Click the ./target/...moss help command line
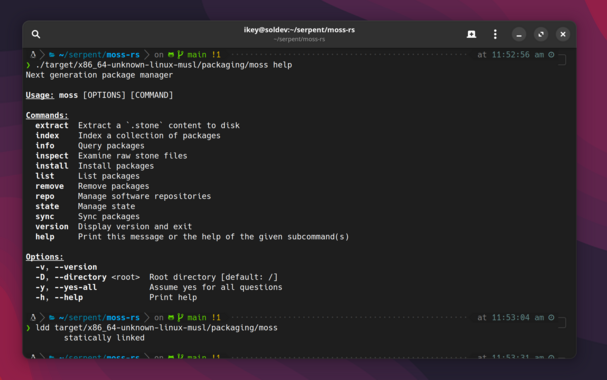Screen dimensions: 607x380 click(x=164, y=65)
